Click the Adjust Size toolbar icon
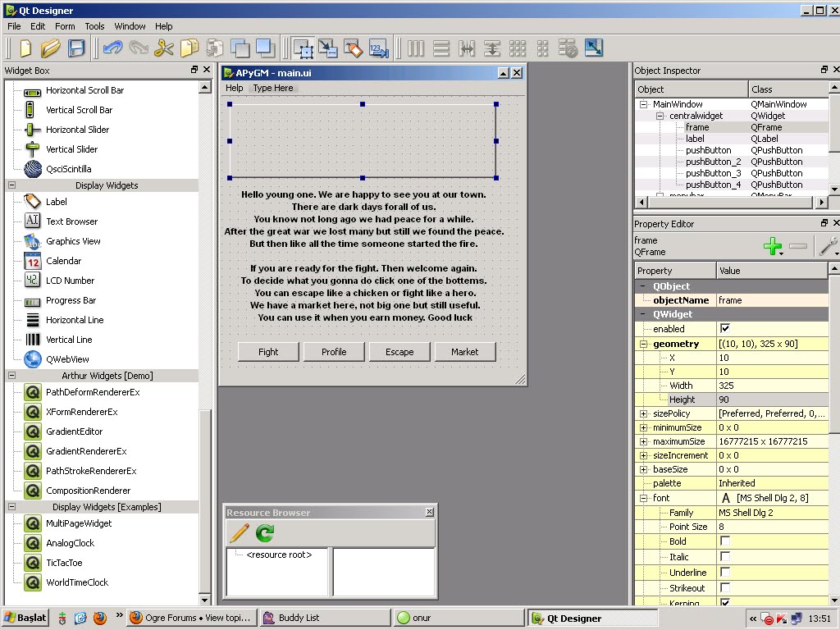 coord(594,48)
